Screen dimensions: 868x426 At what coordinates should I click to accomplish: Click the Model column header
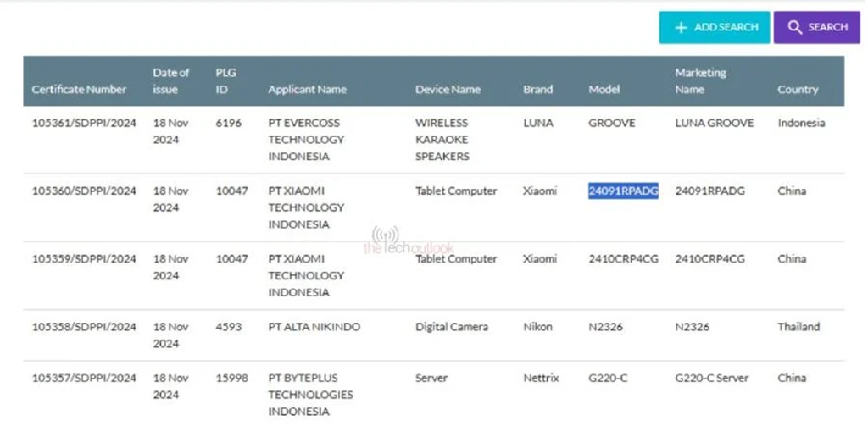[604, 89]
